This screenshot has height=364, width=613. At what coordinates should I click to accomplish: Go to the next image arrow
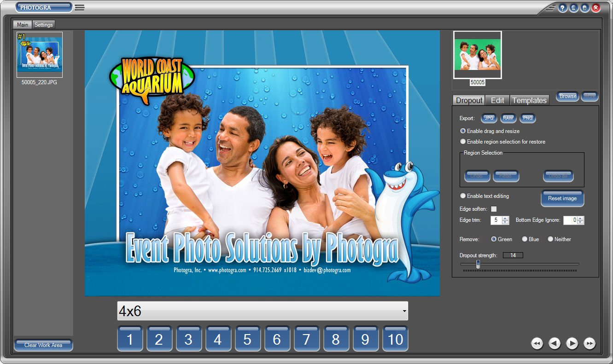coord(572,343)
